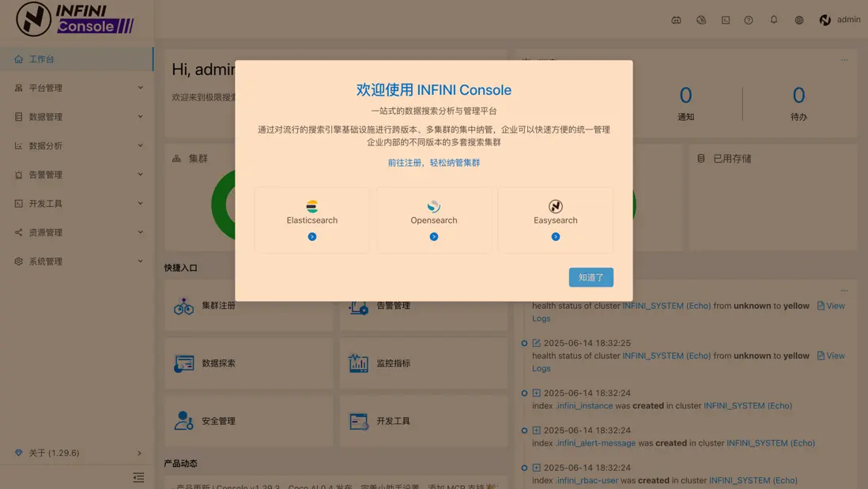Click the 告警管理 alarm icon
Screen dimensions: 868x489
[18, 175]
